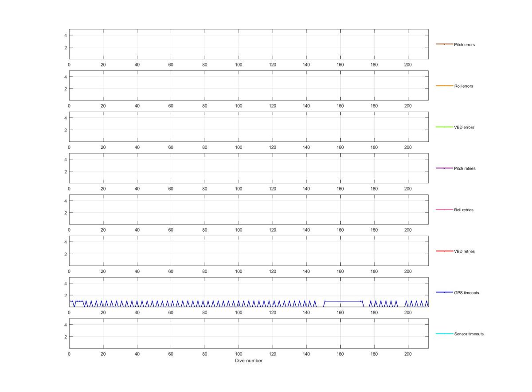Click y-axis label 2 of GPS timeouts plot
Viewport: 532px width, 392px height.
pos(66,295)
